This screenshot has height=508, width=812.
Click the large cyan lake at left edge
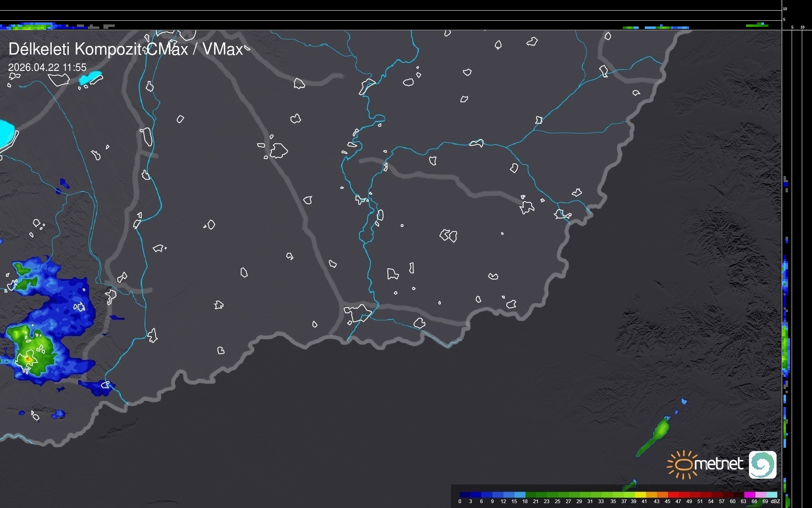tap(6, 133)
